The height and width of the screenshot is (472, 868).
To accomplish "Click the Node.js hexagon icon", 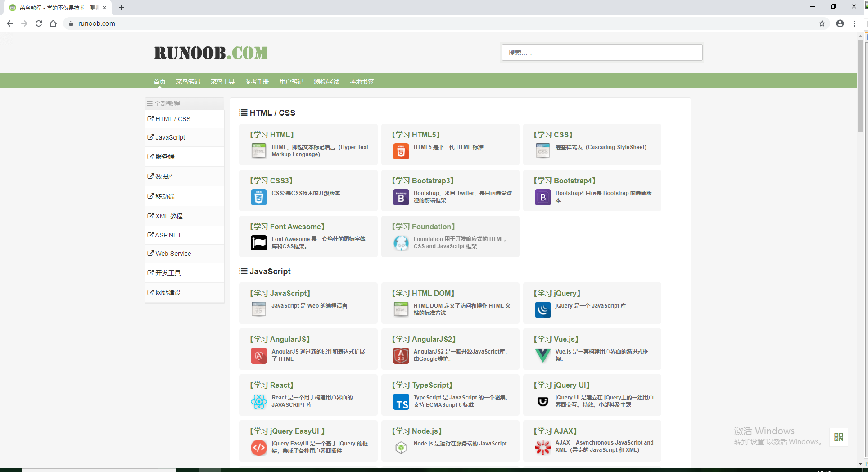I will point(401,447).
